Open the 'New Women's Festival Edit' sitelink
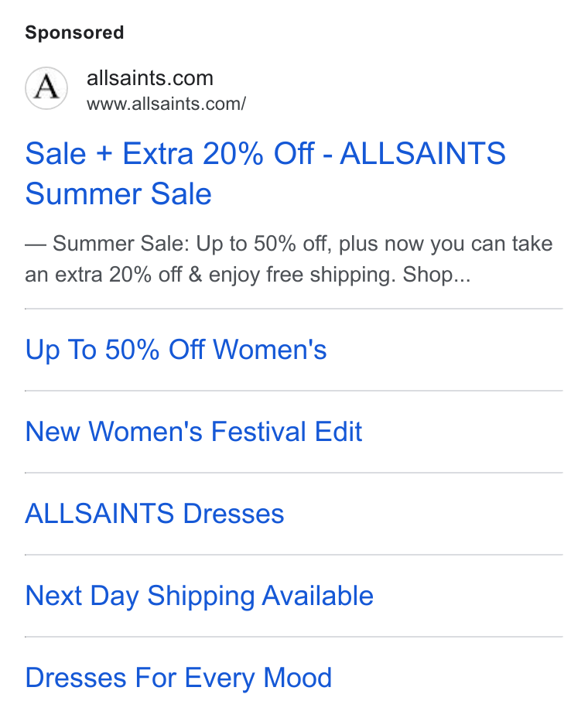The width and height of the screenshot is (588, 718). [193, 432]
